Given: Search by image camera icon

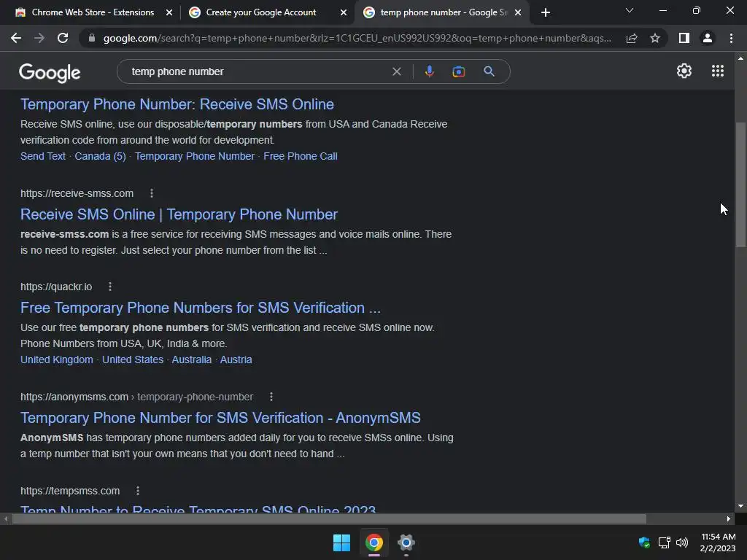Looking at the screenshot, I should pos(458,71).
